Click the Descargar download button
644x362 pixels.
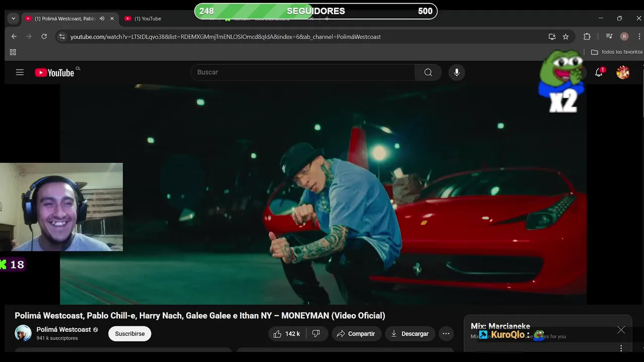coord(410,334)
